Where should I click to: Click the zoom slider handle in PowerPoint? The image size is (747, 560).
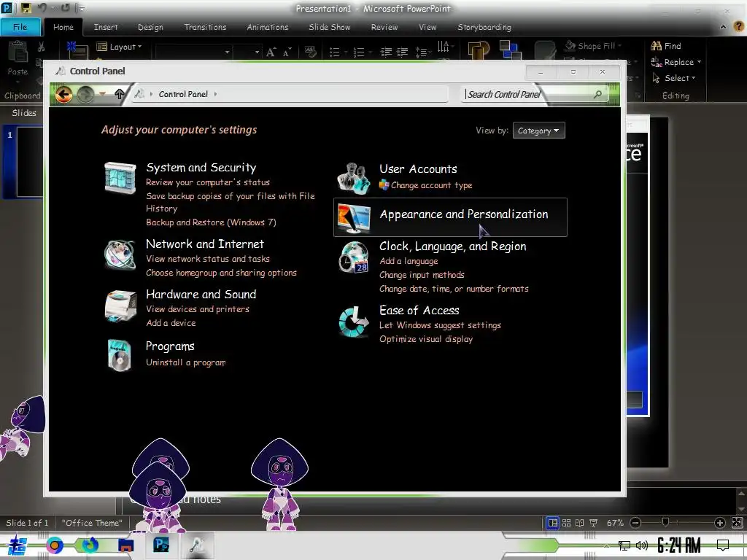pos(665,523)
